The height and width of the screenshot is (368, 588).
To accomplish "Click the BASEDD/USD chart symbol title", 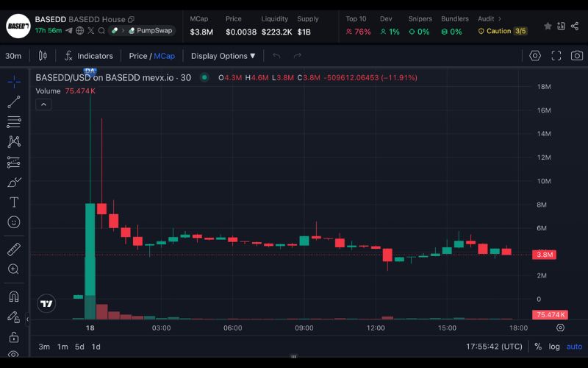I will click(x=113, y=78).
